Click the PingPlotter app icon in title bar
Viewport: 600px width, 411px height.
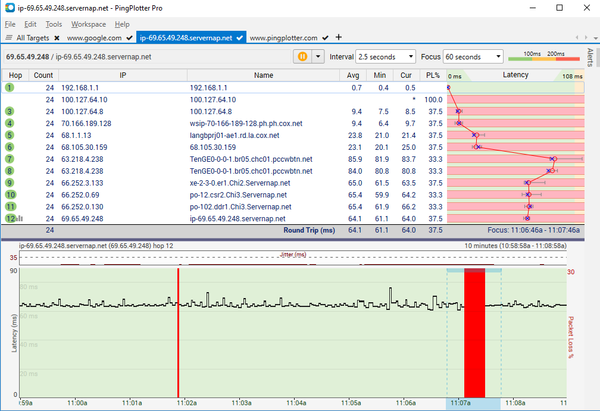9,8
